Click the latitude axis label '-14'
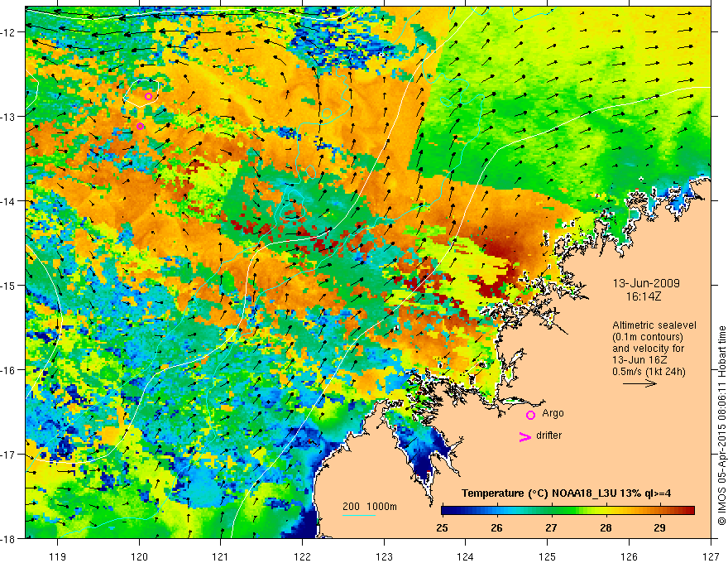Screen dimensions: 728x563 click(x=8, y=200)
